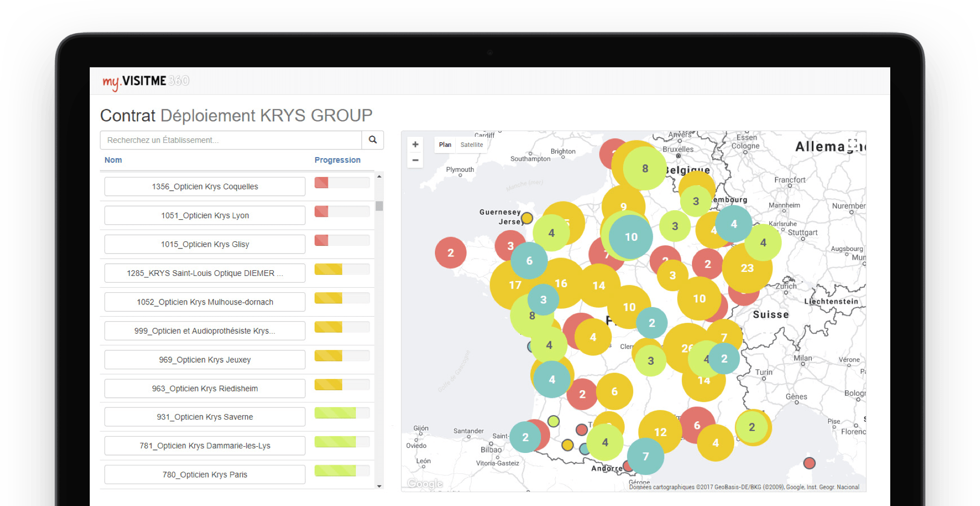
Task: Click yellow cluster 23 near Zurich
Action: [x=747, y=268]
